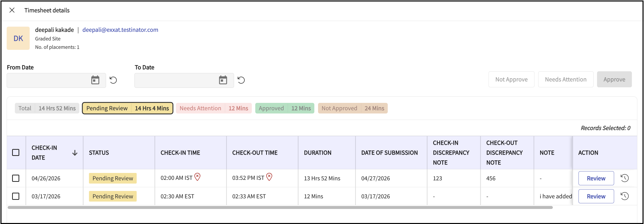This screenshot has width=644, height=224.
Task: Click location warning icon beside 02:00 AM IST
Action: [x=197, y=177]
